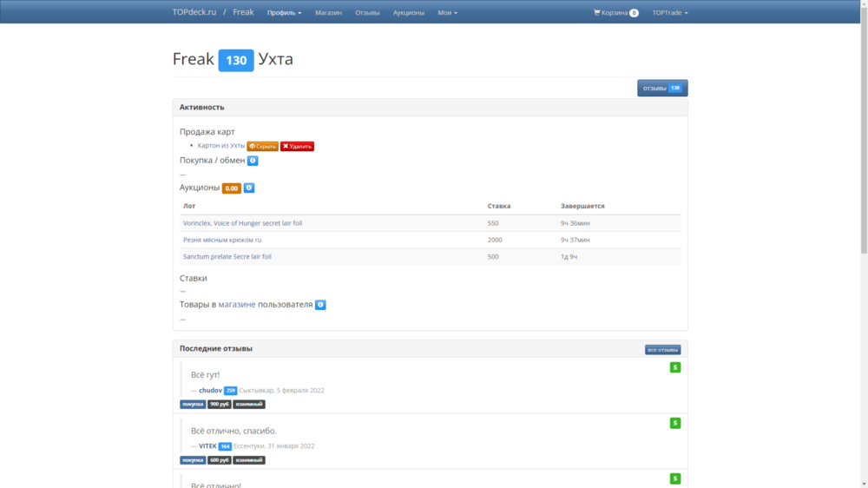Open the Sanctum prelate Secre lair foil lot
This screenshot has width=868, height=488.
tap(227, 257)
